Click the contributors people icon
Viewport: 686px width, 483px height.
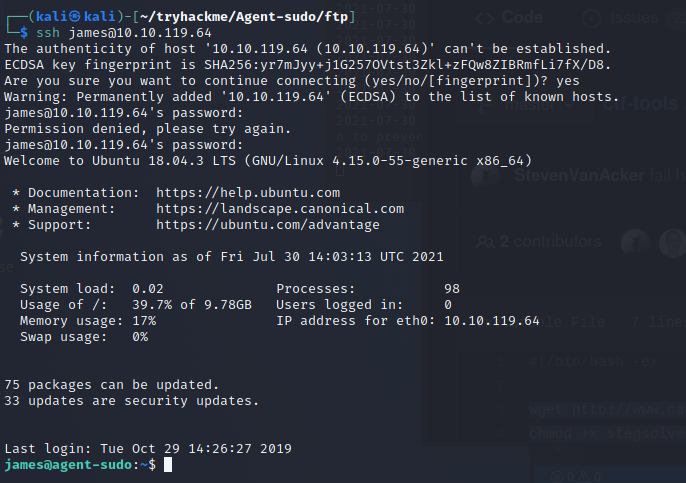tap(484, 241)
